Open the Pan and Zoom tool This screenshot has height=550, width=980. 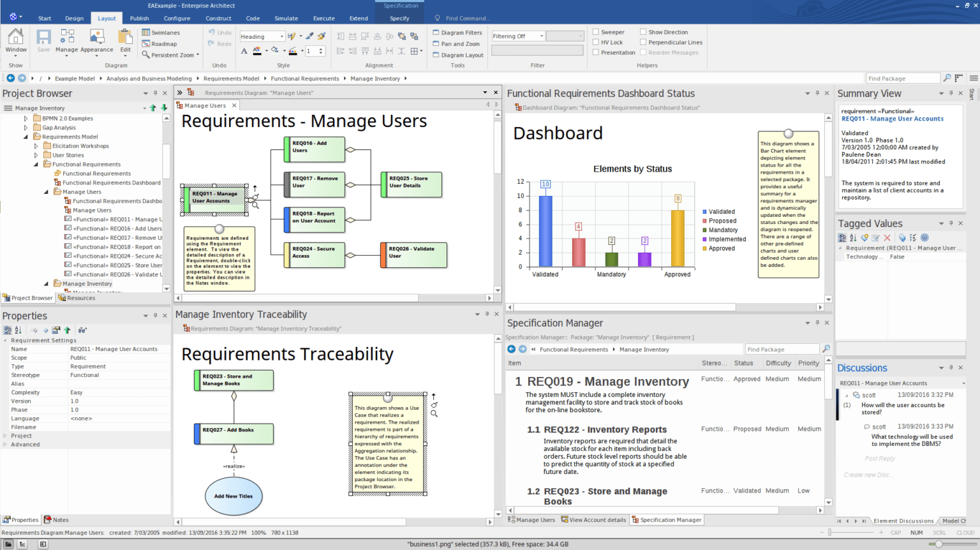click(436, 44)
